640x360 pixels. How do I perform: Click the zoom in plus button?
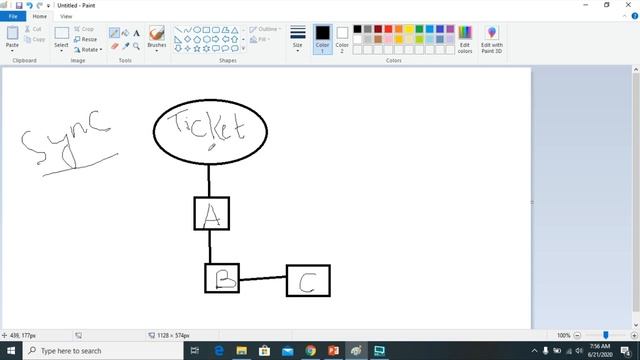pyautogui.click(x=634, y=335)
